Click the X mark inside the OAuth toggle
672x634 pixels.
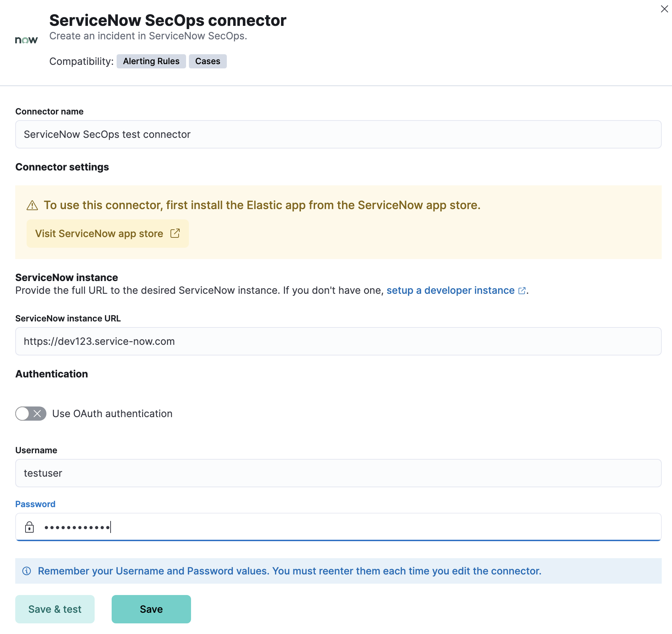click(x=37, y=413)
